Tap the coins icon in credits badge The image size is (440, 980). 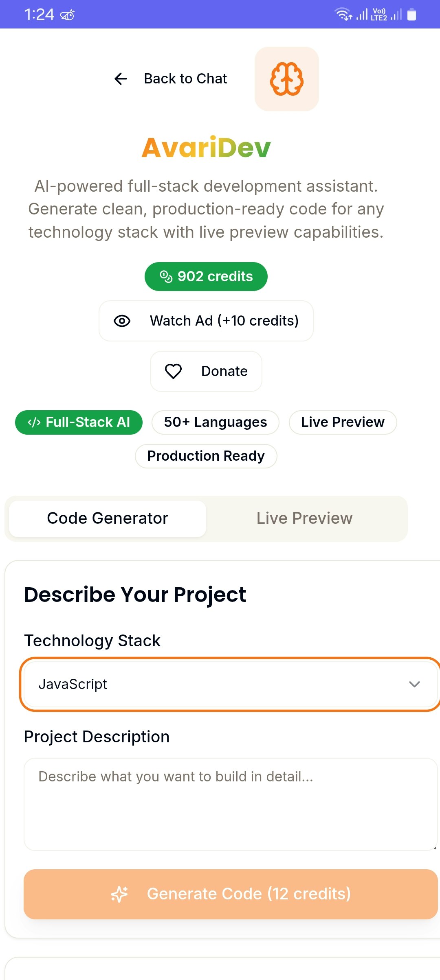point(166,277)
